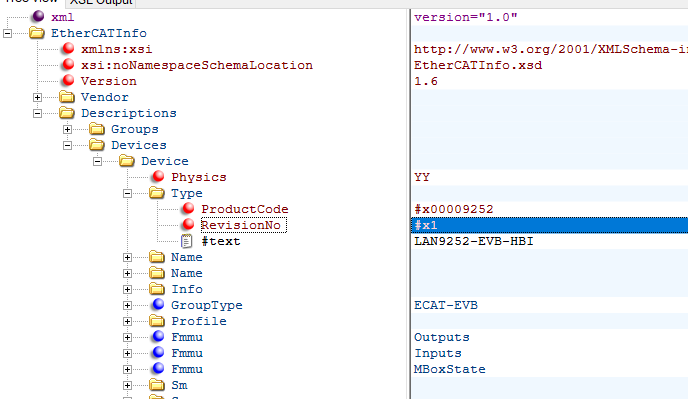Click the document icon next to #text
The width and height of the screenshot is (688, 399).
click(x=187, y=241)
